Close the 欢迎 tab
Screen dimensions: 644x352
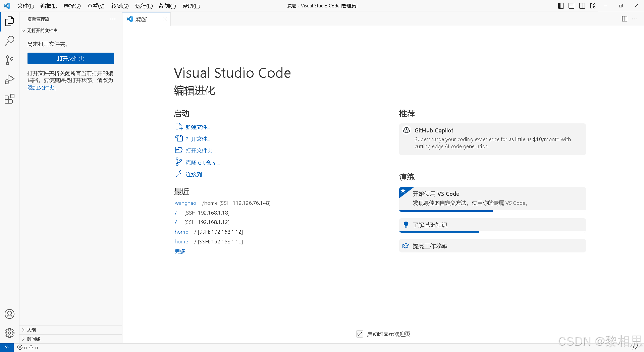pos(164,19)
